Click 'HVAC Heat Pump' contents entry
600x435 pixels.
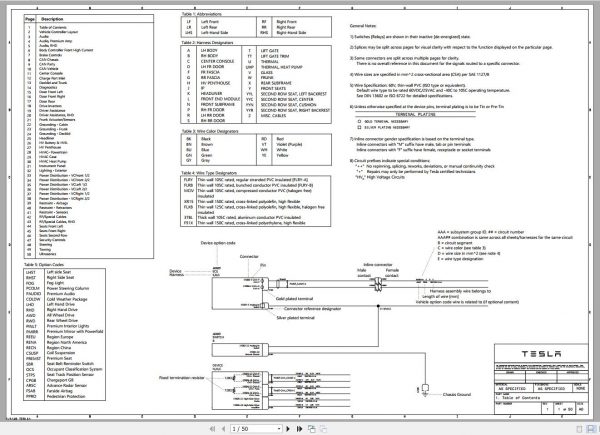coord(52,161)
